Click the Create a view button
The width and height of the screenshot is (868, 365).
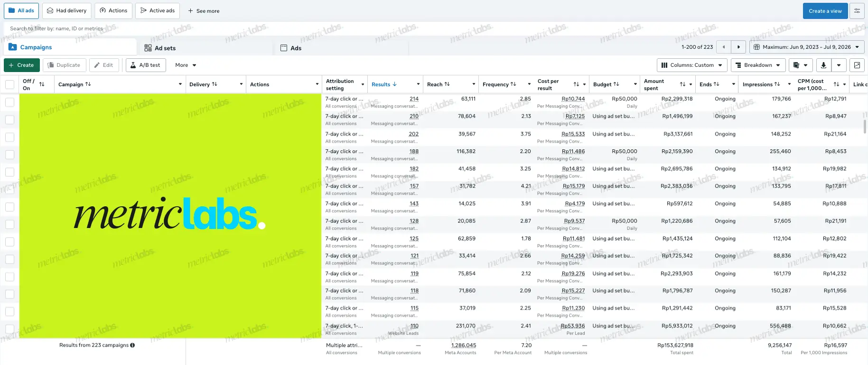[825, 11]
